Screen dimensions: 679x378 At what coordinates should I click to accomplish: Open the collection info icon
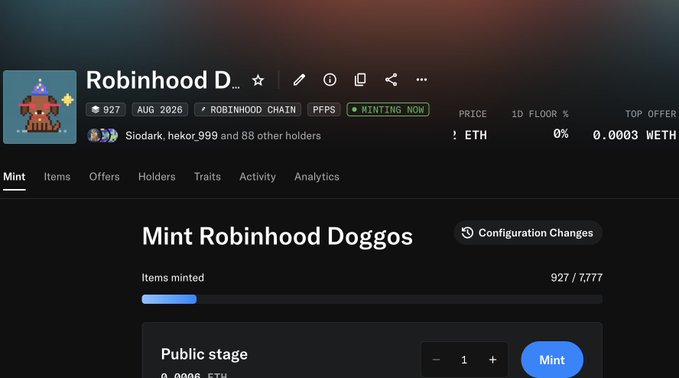point(330,80)
